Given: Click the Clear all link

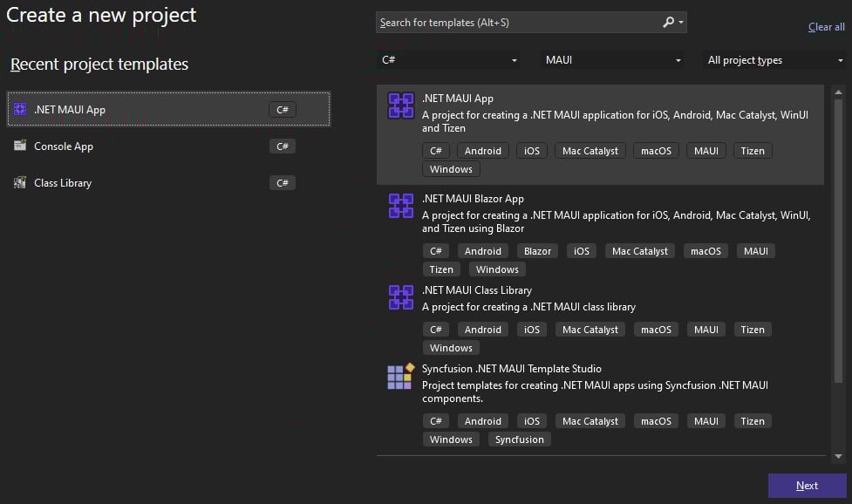Looking at the screenshot, I should 826,27.
